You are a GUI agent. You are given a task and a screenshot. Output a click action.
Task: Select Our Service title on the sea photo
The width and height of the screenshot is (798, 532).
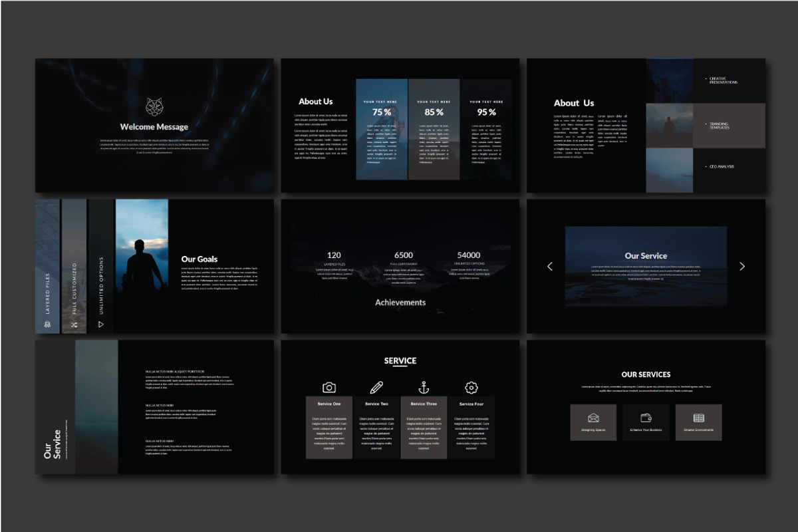pyautogui.click(x=646, y=255)
